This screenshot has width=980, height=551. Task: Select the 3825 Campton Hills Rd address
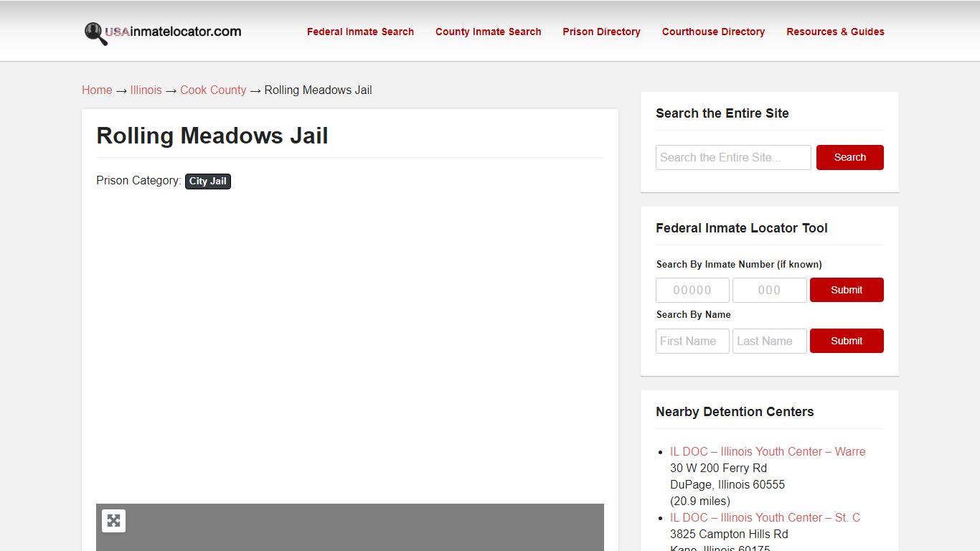[x=729, y=534]
